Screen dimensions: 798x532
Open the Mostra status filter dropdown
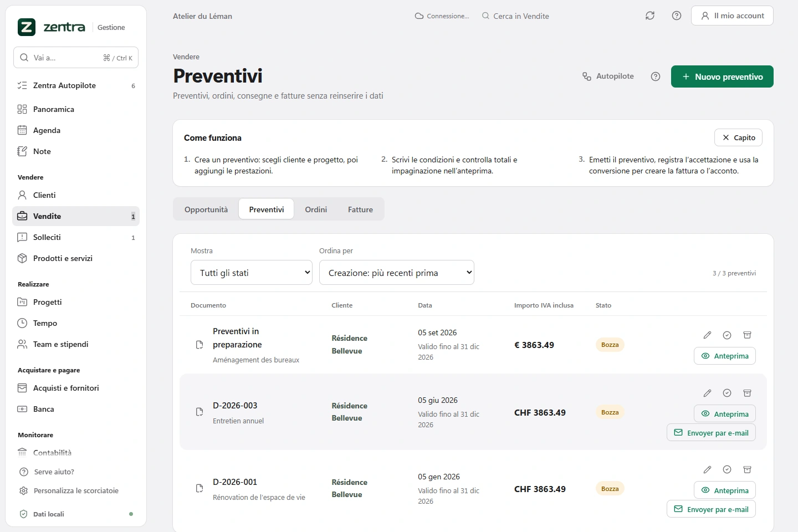pos(252,273)
